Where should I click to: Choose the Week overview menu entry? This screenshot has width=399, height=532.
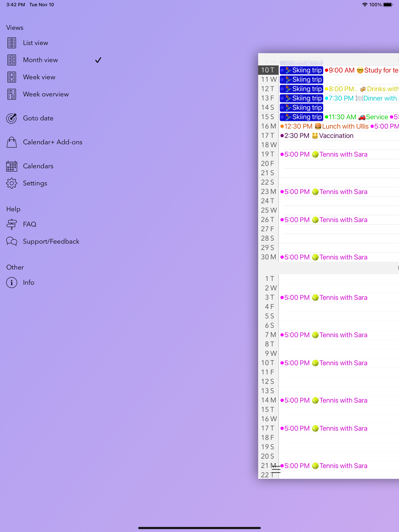point(46,94)
